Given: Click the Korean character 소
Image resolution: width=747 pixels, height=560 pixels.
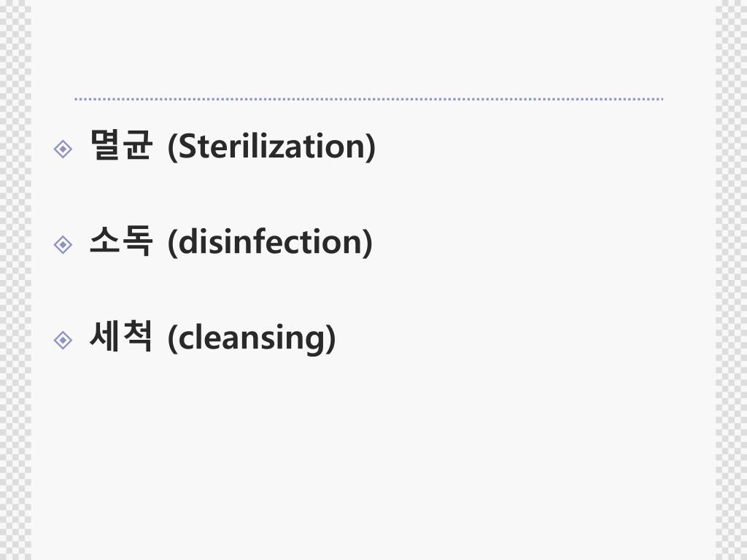Looking at the screenshot, I should pos(105,241).
